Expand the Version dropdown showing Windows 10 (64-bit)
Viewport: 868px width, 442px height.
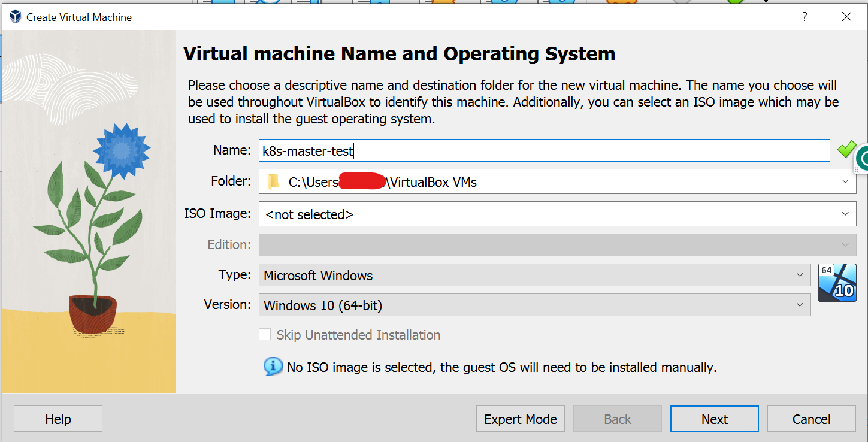[x=799, y=305]
